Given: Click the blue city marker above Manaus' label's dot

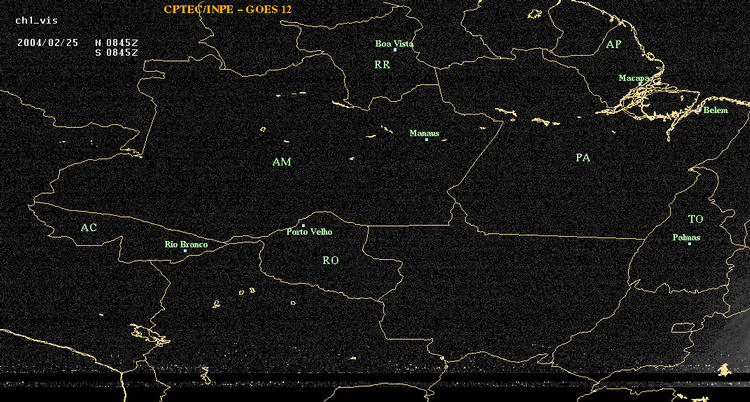Looking at the screenshot, I should tap(426, 139).
